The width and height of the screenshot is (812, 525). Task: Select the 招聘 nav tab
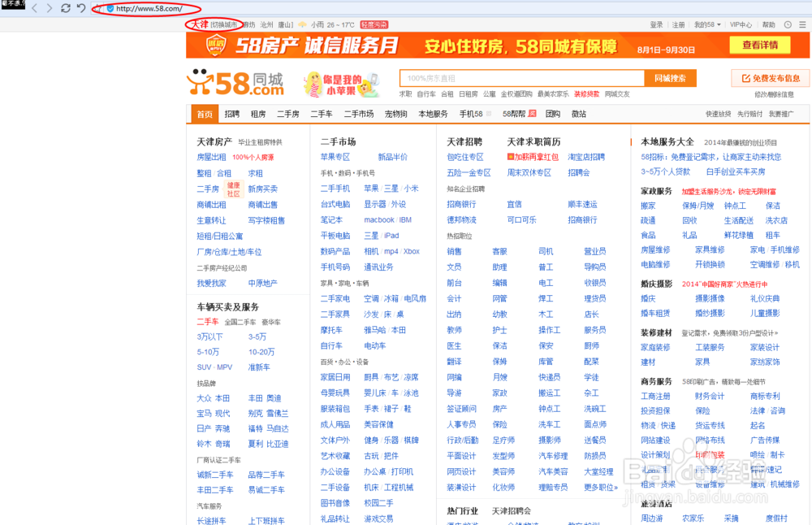click(x=232, y=114)
